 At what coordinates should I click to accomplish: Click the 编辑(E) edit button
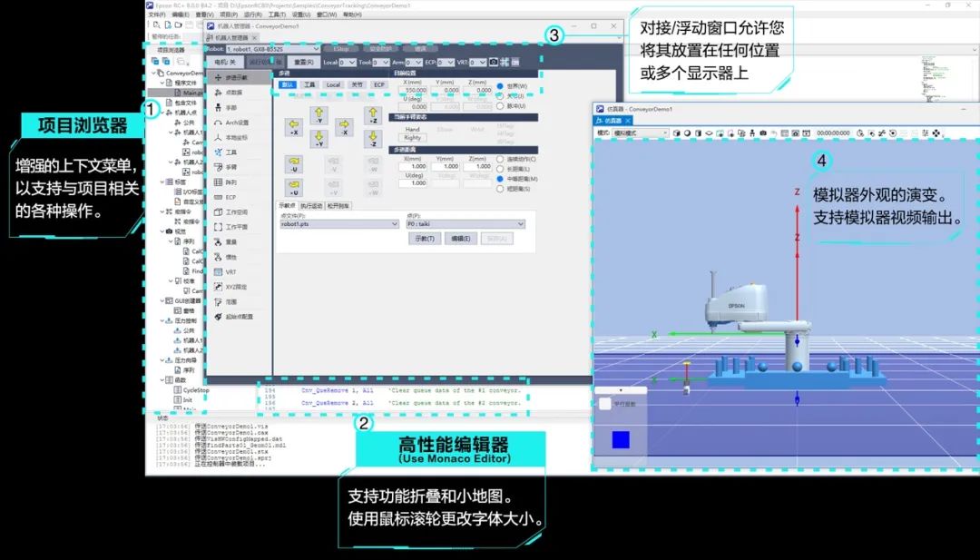tap(460, 238)
